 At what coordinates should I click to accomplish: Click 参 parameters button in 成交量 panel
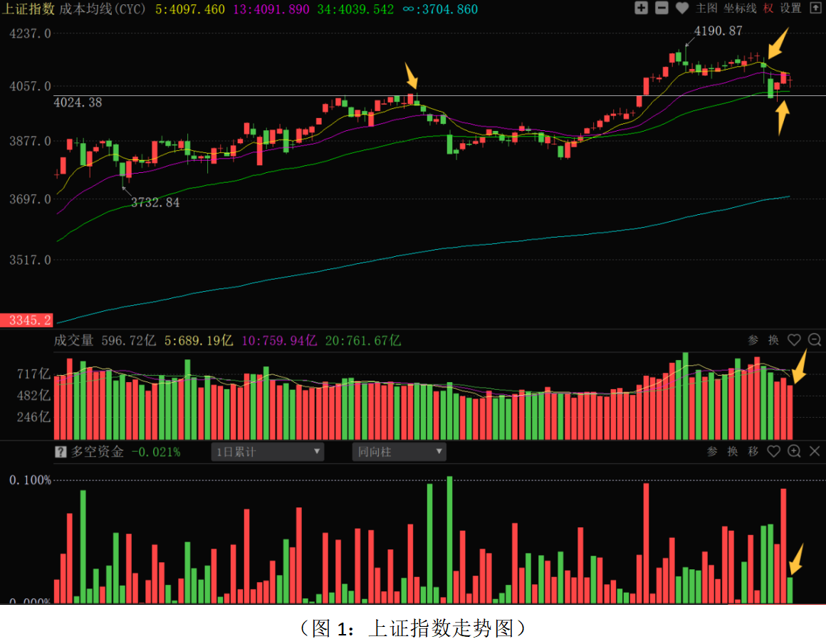753,340
